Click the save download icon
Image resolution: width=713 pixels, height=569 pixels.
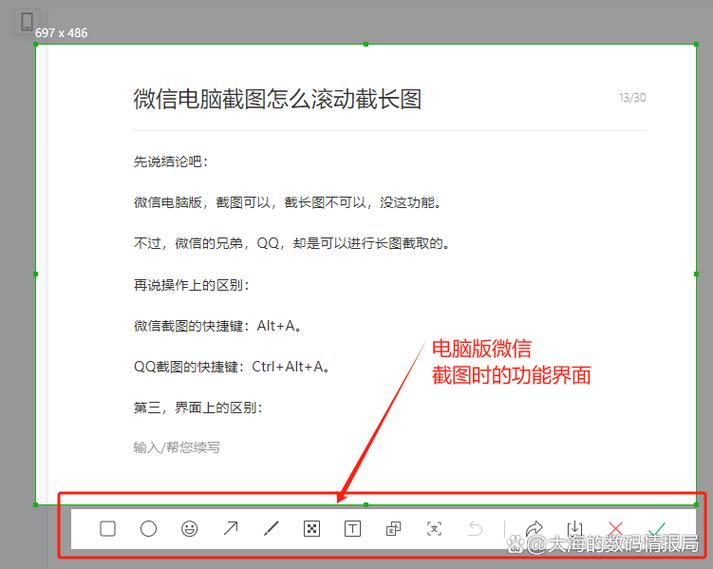coord(575,529)
